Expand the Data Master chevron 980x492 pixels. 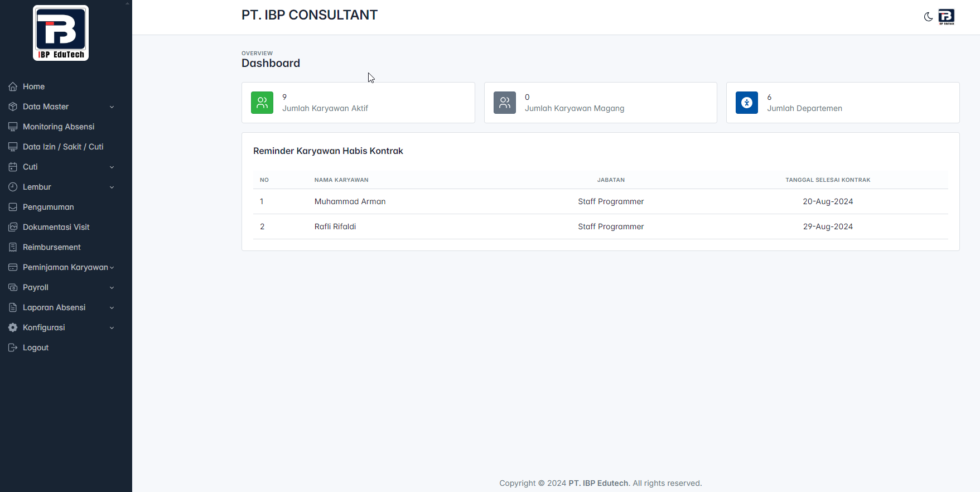tap(112, 107)
